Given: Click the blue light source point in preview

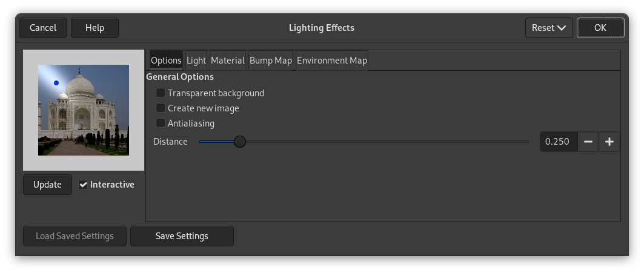Looking at the screenshot, I should tap(56, 83).
